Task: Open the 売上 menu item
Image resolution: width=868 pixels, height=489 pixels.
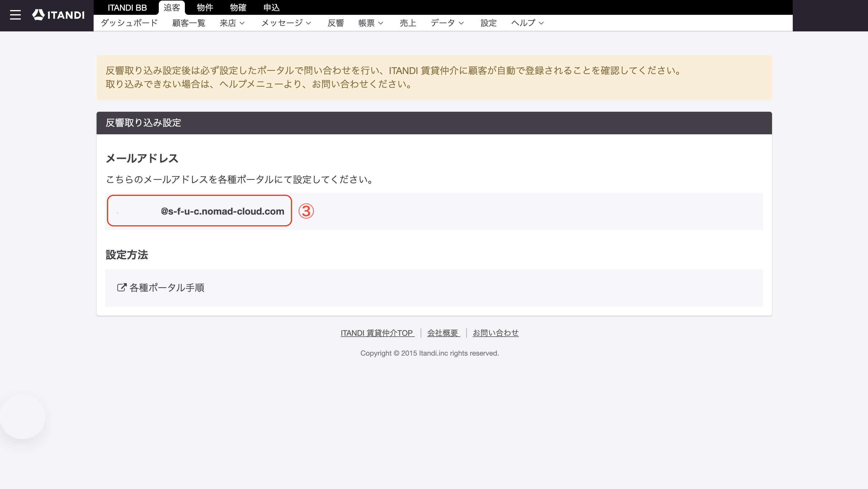Action: 408,23
